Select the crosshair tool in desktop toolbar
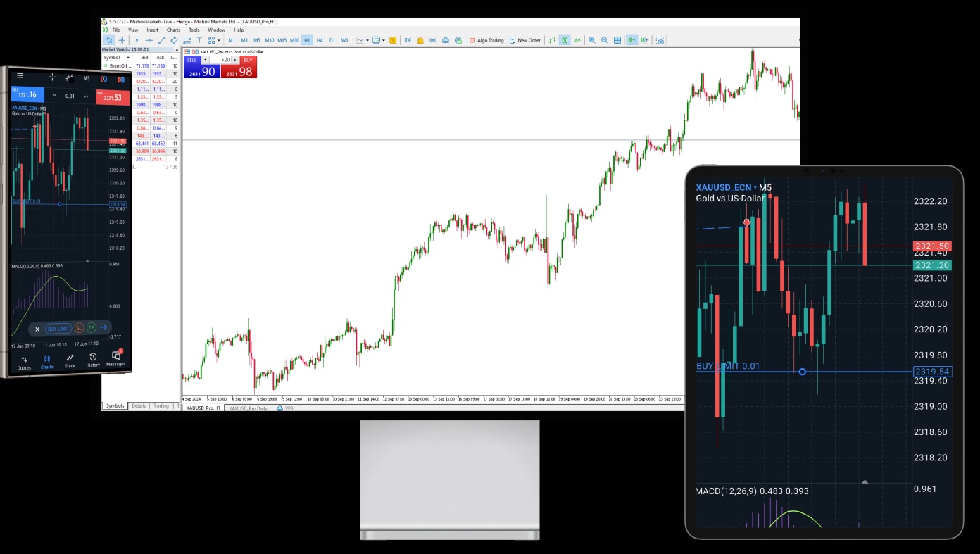 click(x=122, y=40)
